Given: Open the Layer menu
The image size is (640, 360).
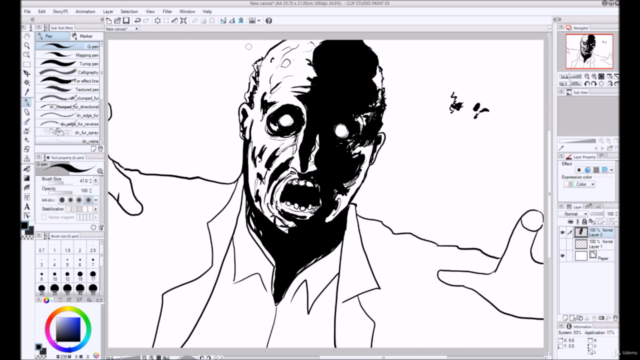Looking at the screenshot, I should tap(108, 11).
